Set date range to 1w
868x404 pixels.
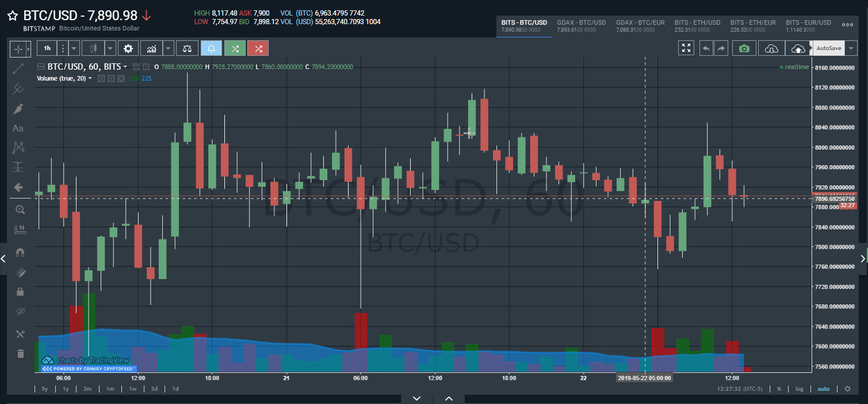132,389
